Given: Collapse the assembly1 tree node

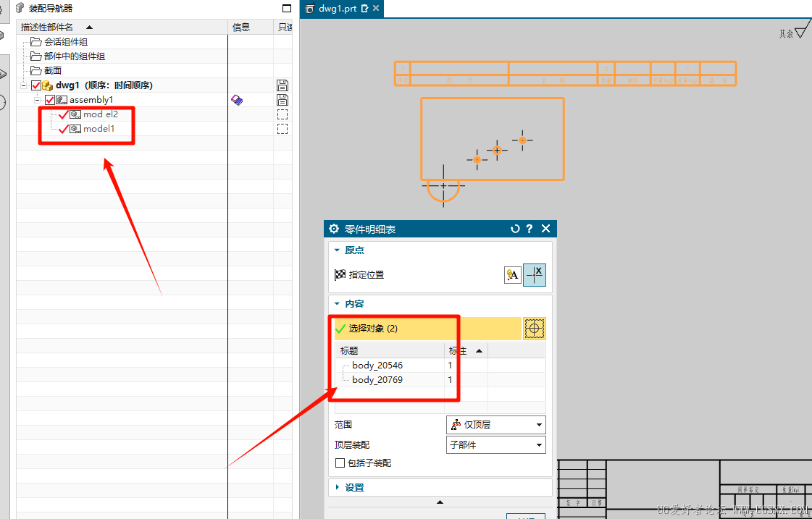Looking at the screenshot, I should [37, 100].
